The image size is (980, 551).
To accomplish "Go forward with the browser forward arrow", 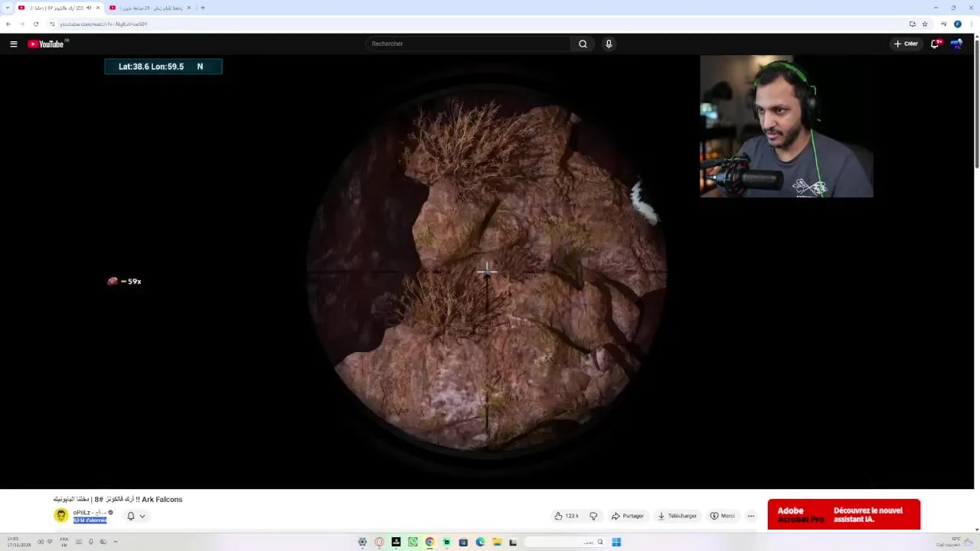I will click(21, 24).
